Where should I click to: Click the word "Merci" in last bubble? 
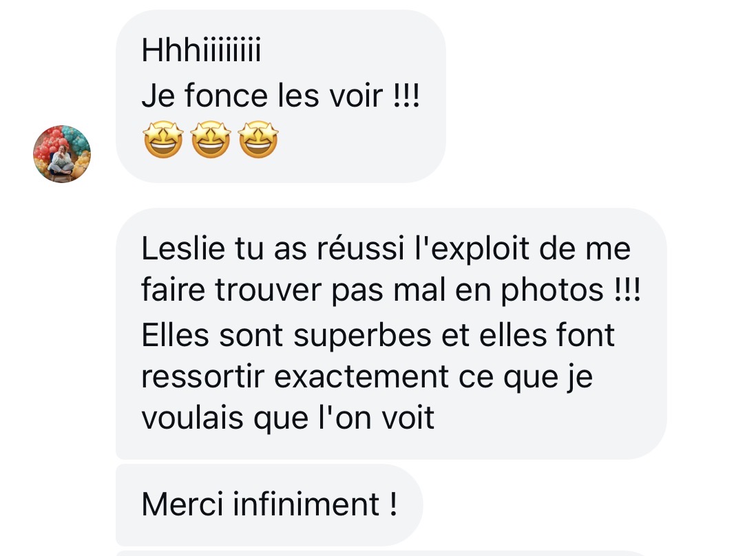click(182, 504)
